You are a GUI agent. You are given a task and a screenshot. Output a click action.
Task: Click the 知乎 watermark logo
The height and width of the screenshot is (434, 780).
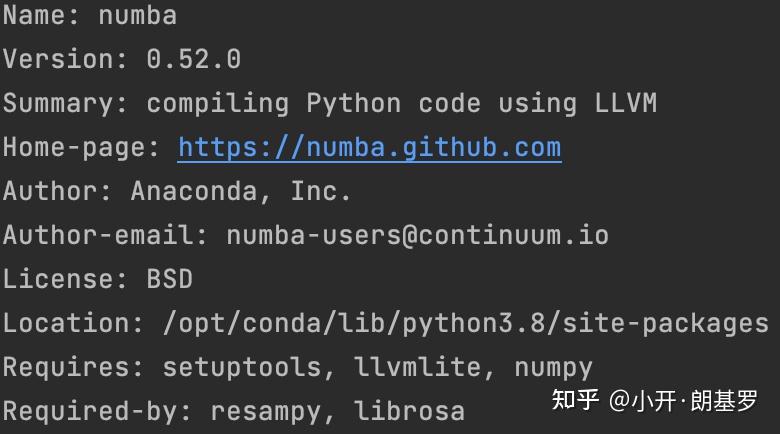pos(576,402)
